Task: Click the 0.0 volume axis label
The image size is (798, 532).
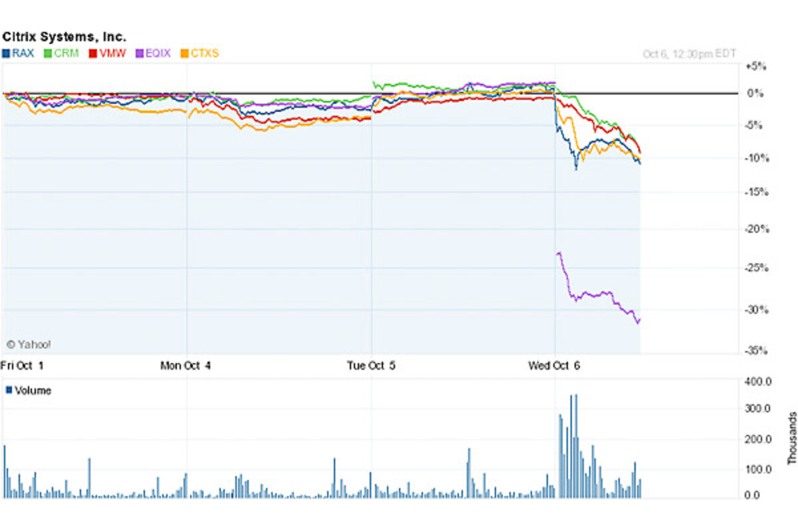Action: (x=752, y=495)
